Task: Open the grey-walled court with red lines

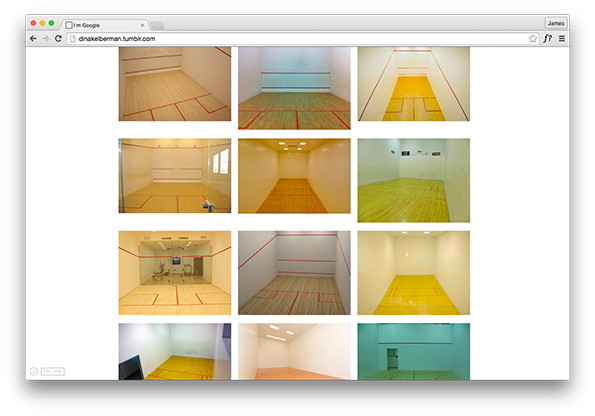Action: [294, 273]
